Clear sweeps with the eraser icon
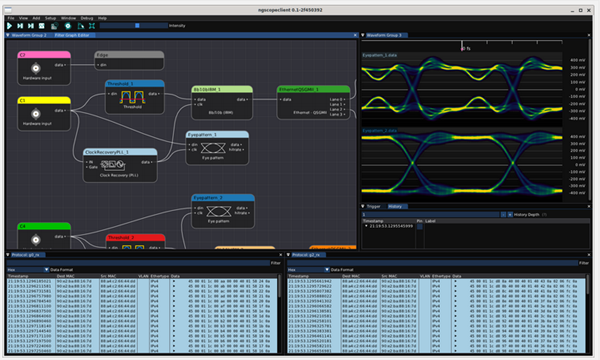Viewport: 600px width, 360px height. [80, 26]
